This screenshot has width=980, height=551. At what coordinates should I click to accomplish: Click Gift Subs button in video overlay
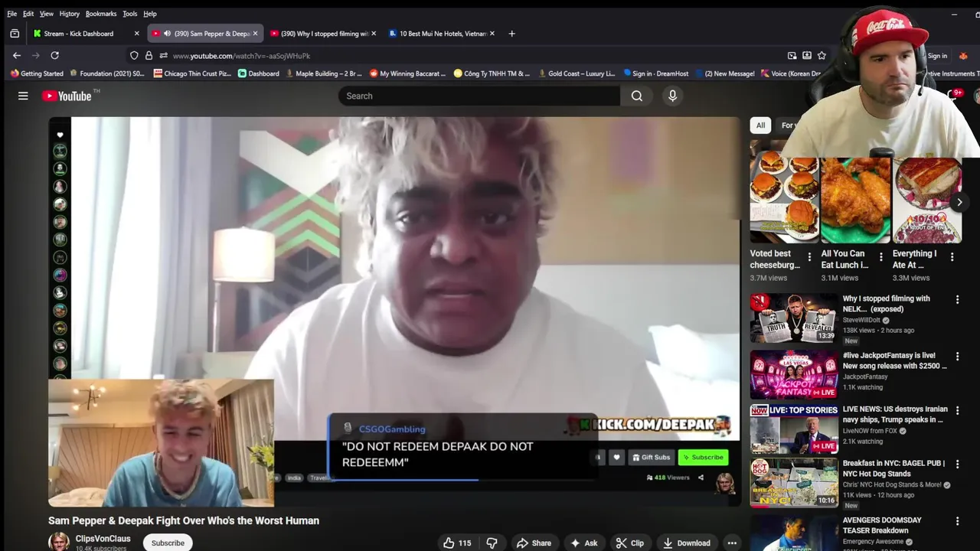click(x=651, y=457)
